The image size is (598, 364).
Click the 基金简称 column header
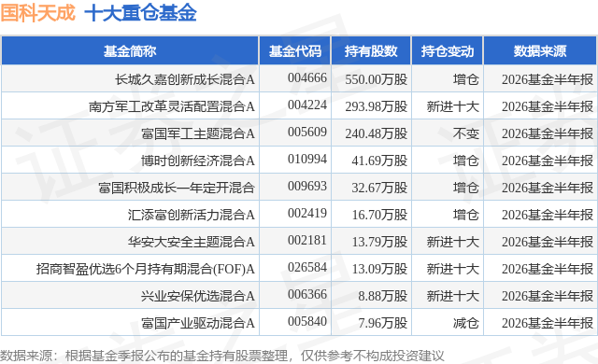click(130, 51)
